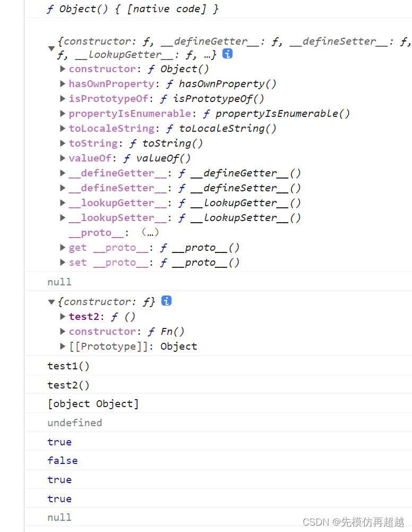Expand constructor: f Object() entry
This screenshot has width=412, height=532.
coord(62,69)
